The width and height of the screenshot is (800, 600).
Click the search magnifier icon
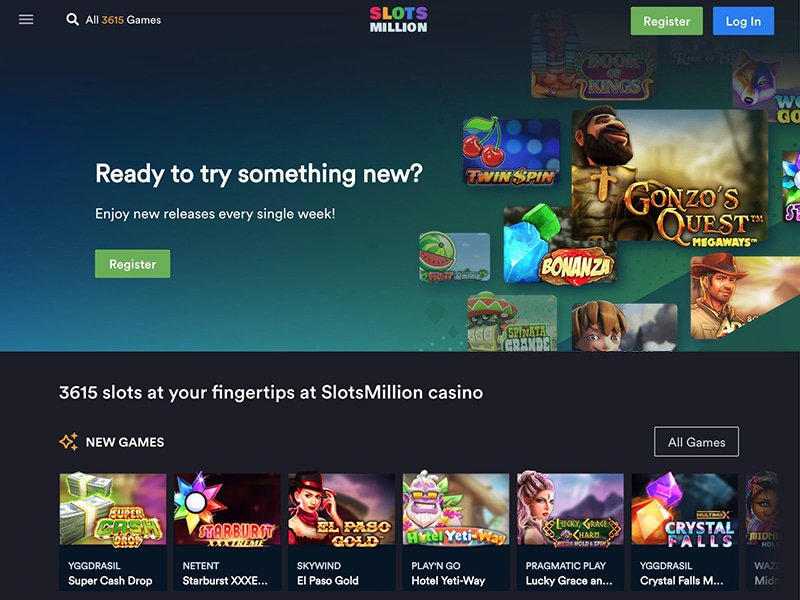[72, 19]
